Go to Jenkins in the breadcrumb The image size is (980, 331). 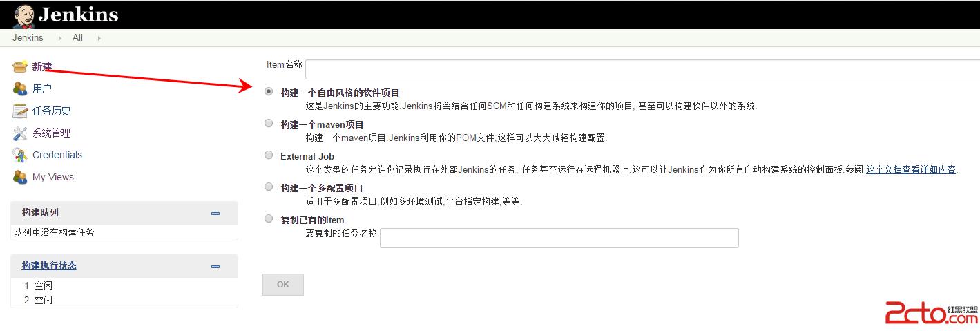tap(28, 38)
